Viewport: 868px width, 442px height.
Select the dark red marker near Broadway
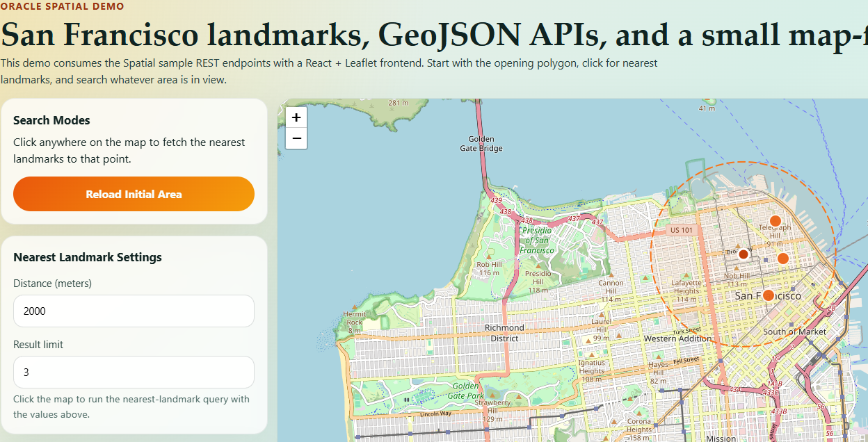[x=743, y=254]
